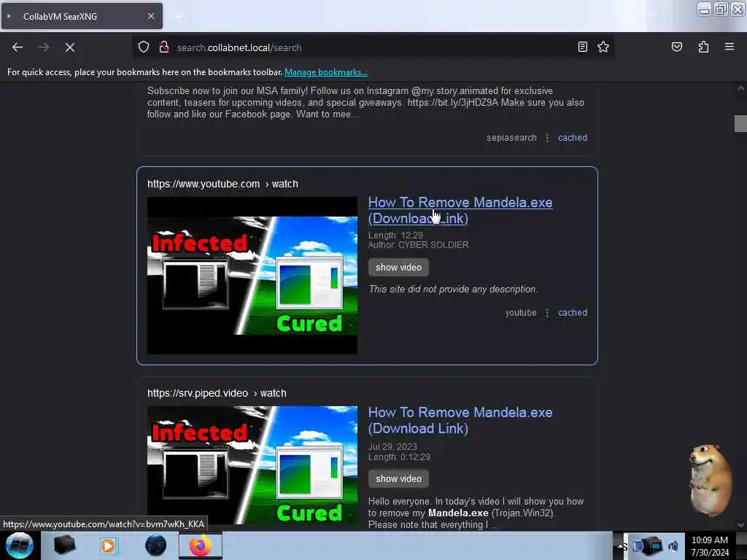Image resolution: width=747 pixels, height=560 pixels.
Task: Open the extensions puzzle icon
Action: (x=703, y=47)
